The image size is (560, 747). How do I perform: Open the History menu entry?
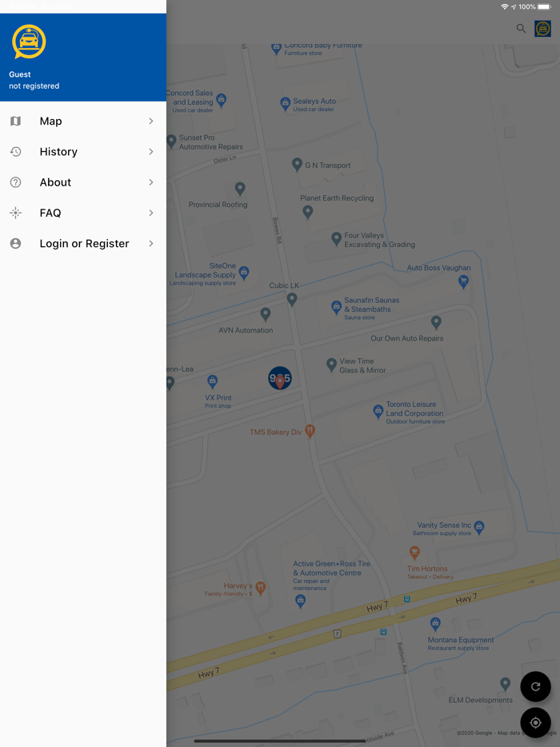(x=58, y=152)
